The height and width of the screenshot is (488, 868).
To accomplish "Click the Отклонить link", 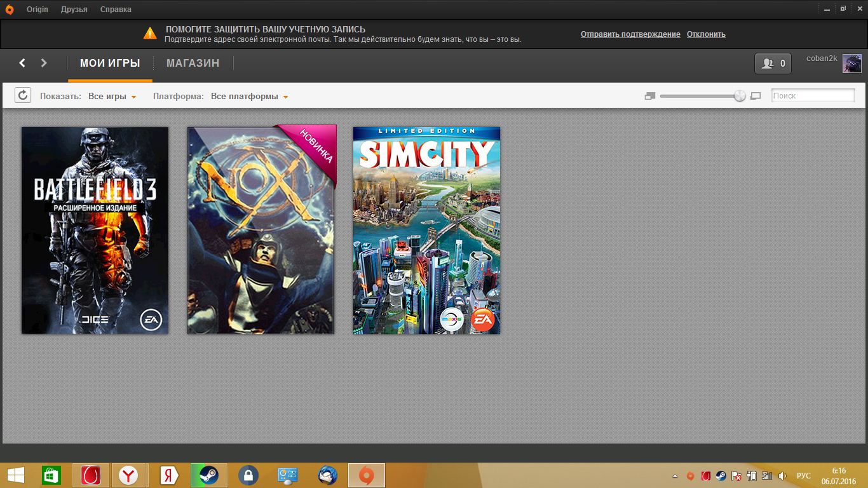I will coord(706,34).
